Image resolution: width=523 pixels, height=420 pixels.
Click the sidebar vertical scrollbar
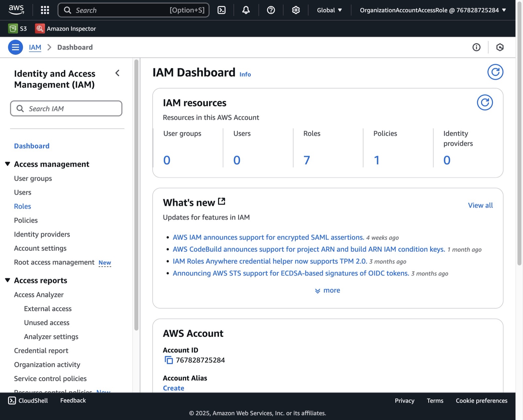[x=136, y=195]
